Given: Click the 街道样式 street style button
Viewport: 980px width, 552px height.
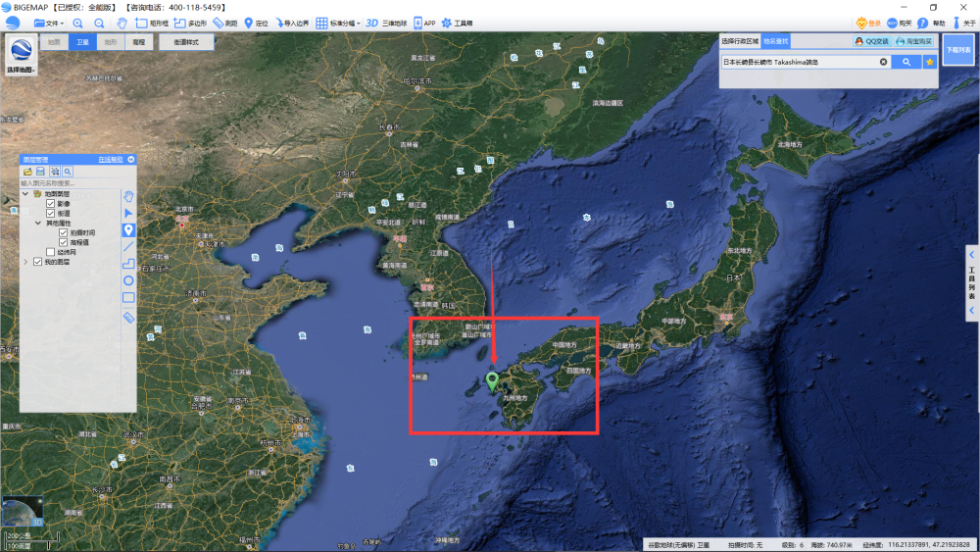Looking at the screenshot, I should click(x=186, y=42).
